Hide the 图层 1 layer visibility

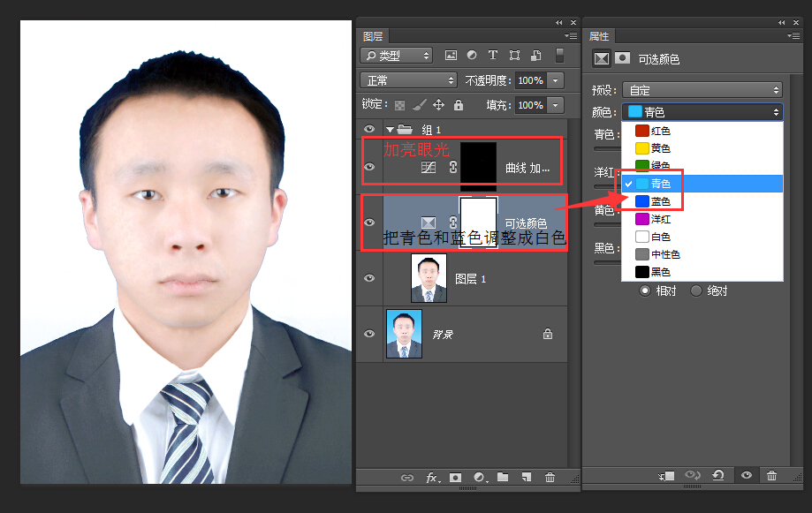coord(369,278)
